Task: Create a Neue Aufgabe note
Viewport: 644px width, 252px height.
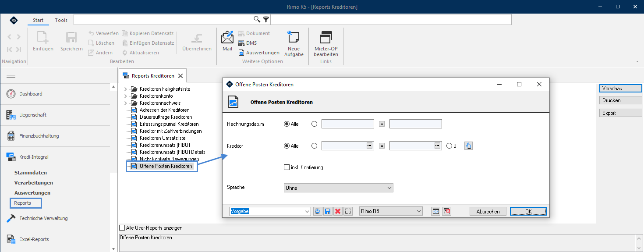Action: click(294, 43)
